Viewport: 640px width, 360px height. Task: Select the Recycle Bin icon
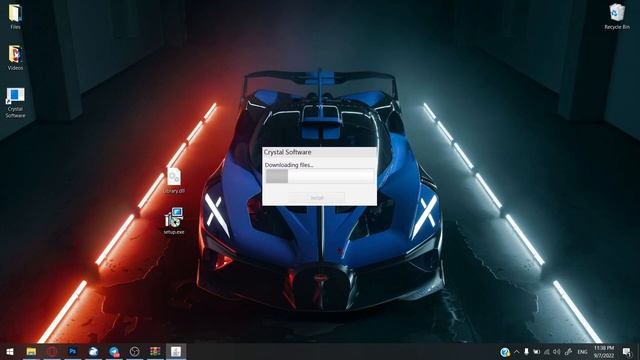[617, 16]
